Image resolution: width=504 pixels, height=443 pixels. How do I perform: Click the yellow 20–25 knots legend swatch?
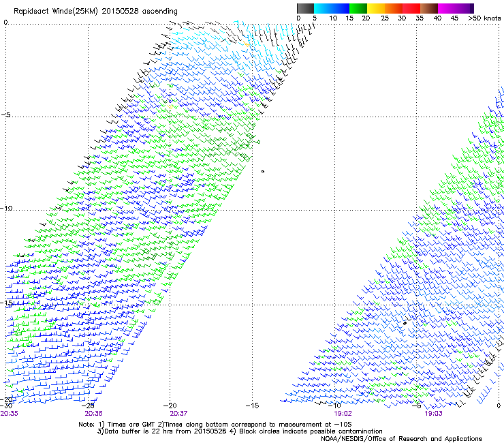(376, 8)
